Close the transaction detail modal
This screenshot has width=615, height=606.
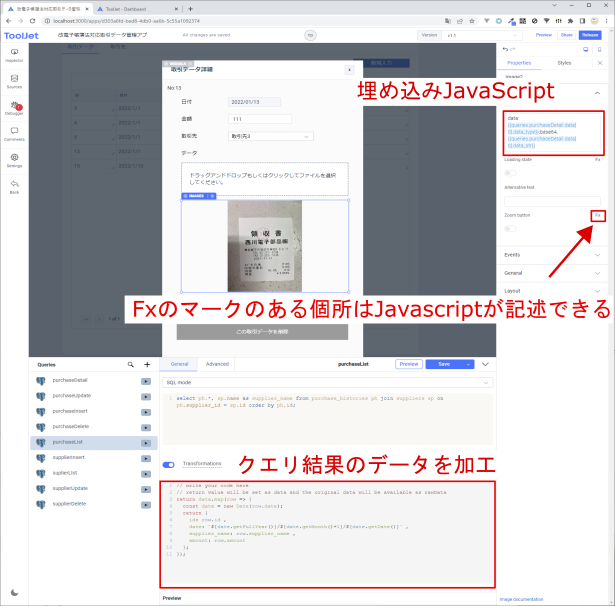tap(349, 70)
